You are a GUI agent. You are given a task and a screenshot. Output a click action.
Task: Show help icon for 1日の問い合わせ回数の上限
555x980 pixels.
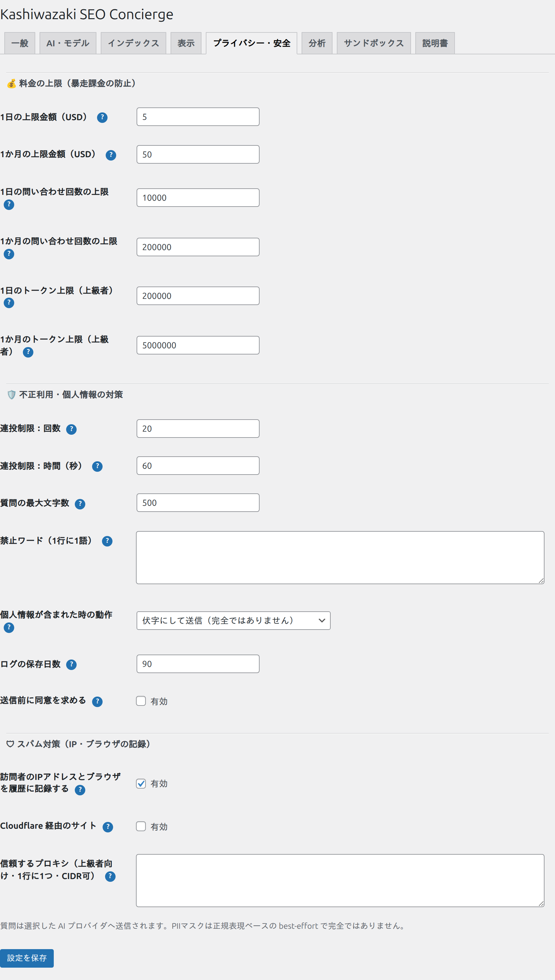tap(9, 204)
